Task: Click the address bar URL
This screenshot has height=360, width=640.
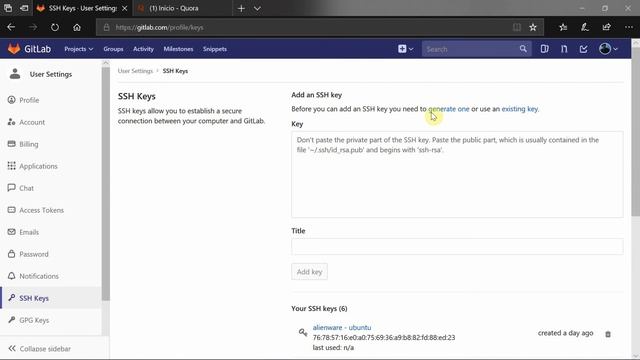Action: pos(159,27)
